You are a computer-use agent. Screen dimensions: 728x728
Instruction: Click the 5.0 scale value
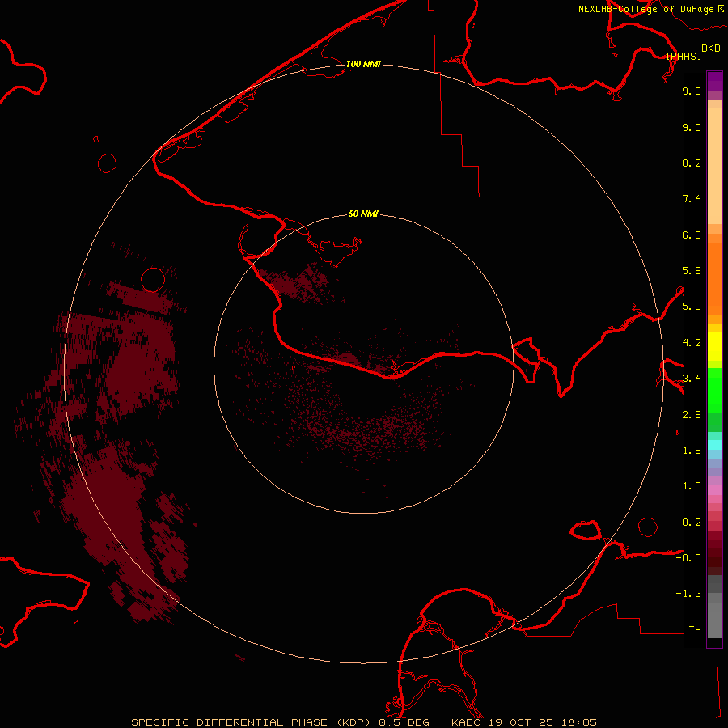pyautogui.click(x=692, y=307)
